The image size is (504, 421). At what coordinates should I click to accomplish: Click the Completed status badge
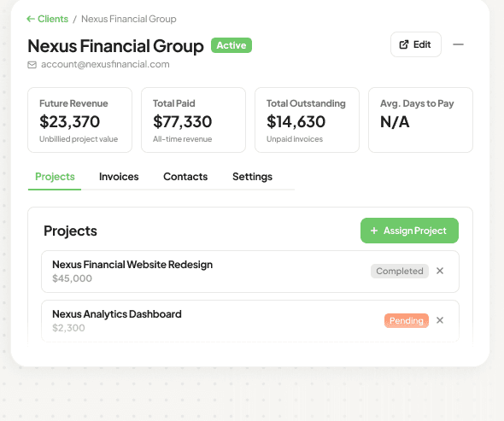[400, 271]
